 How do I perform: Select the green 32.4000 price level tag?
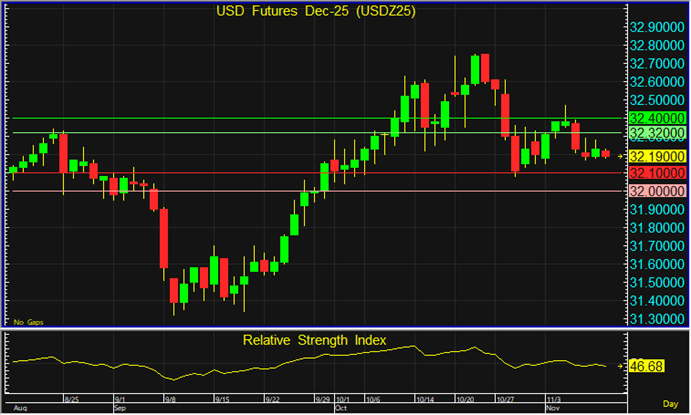pyautogui.click(x=656, y=118)
